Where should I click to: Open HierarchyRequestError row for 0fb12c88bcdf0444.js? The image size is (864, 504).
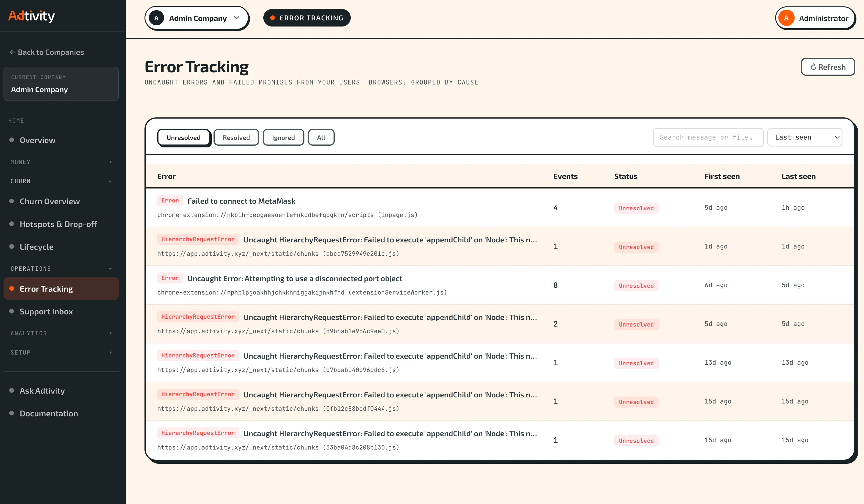(x=500, y=401)
